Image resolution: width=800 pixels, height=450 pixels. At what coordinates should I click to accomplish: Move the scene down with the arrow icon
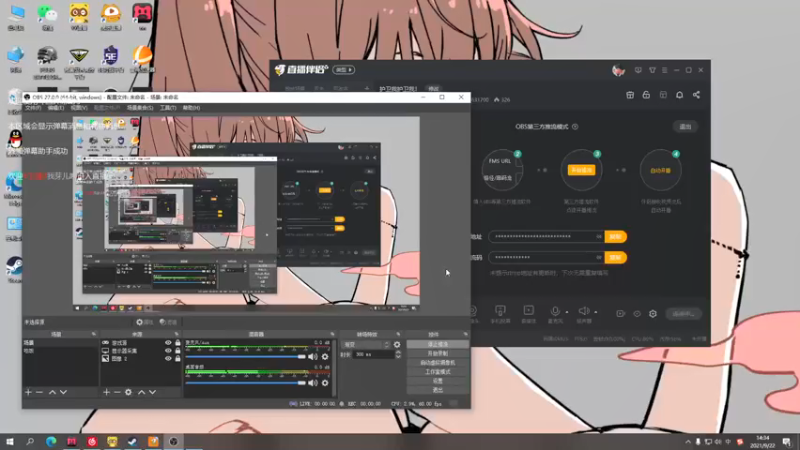click(63, 392)
